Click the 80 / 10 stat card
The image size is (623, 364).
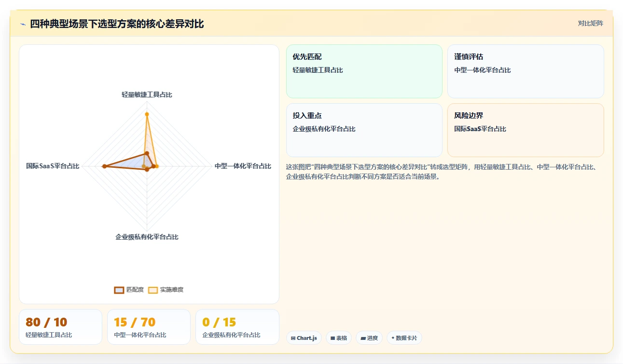60,327
